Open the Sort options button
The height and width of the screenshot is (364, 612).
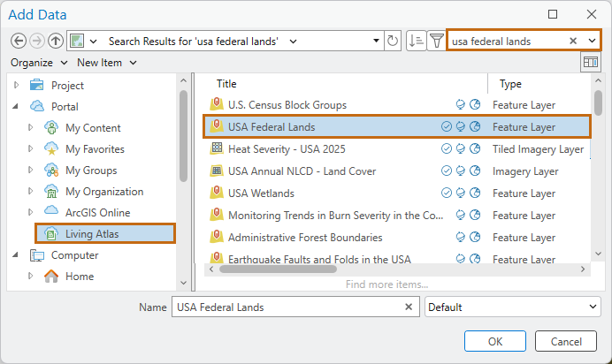[x=416, y=41]
